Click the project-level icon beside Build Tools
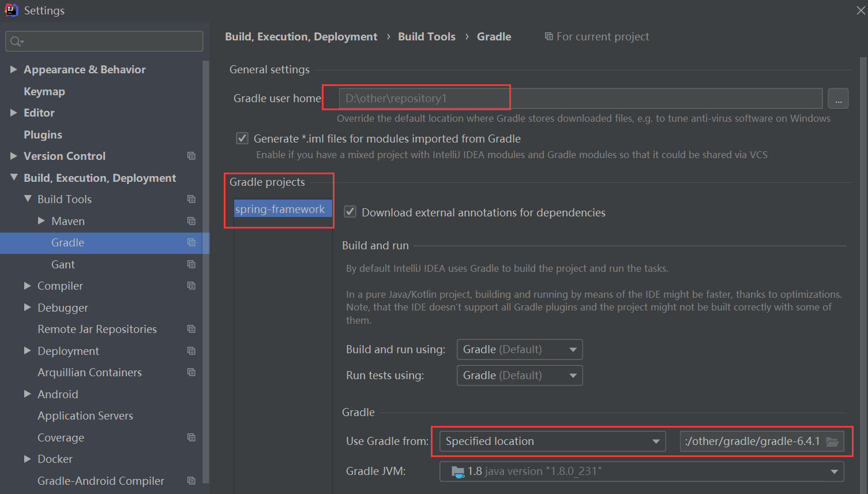 (191, 199)
